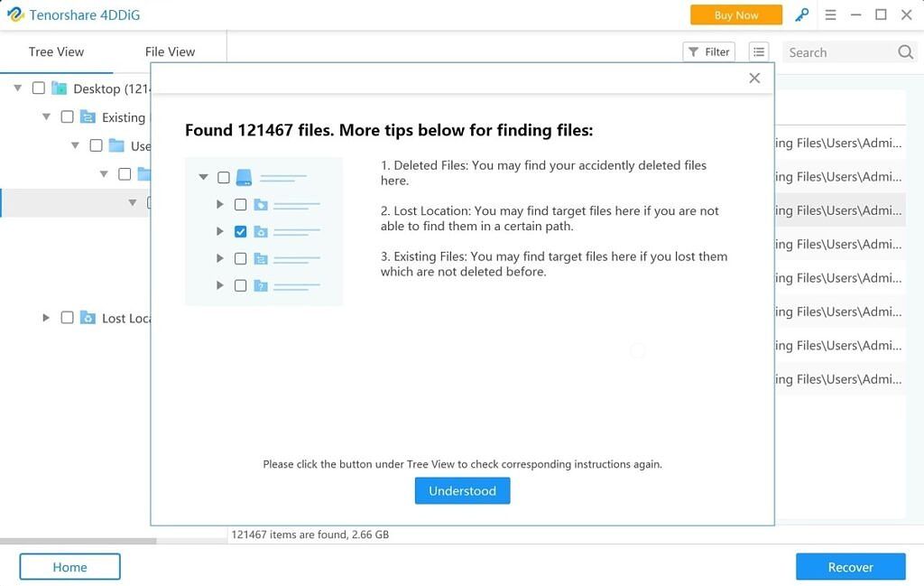The width and height of the screenshot is (924, 586).
Task: Click the list view icon beside Filter
Action: click(x=759, y=51)
